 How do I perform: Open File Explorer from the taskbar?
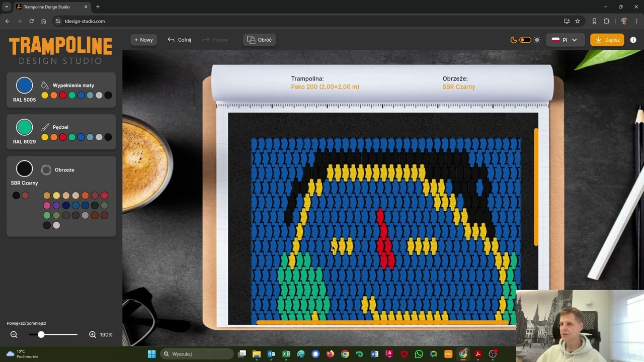(257, 354)
